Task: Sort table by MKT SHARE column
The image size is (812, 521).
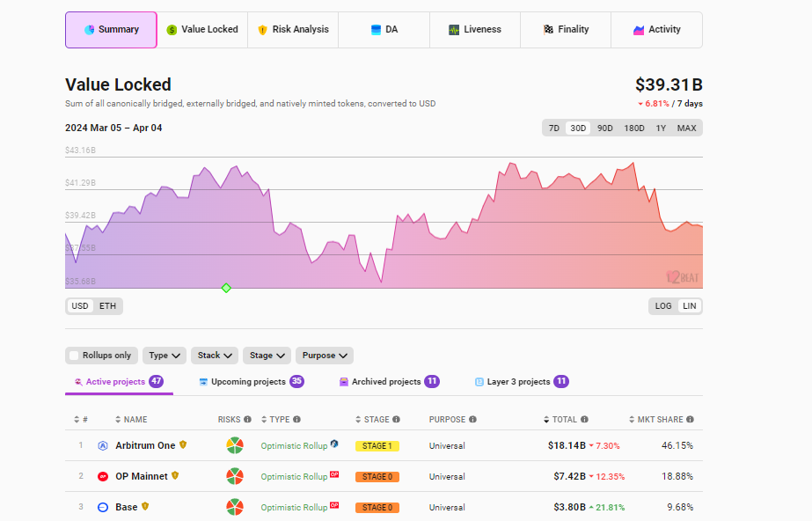Action: (655, 420)
